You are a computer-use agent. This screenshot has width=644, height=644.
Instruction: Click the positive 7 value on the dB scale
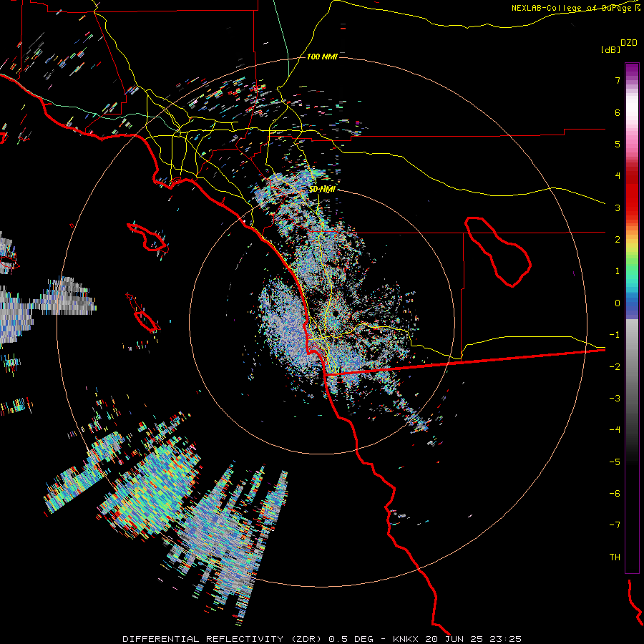click(x=618, y=80)
